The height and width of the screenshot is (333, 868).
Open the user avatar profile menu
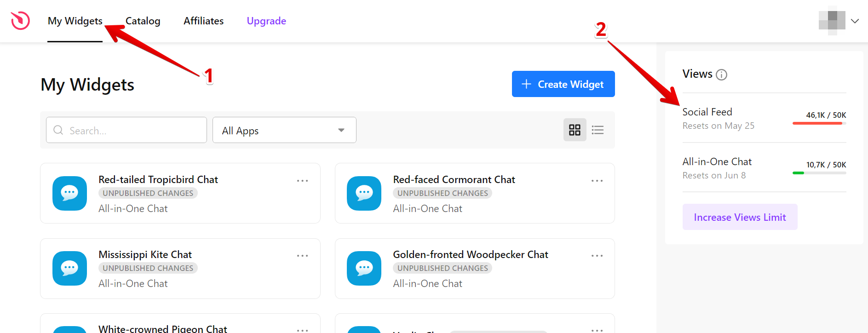[832, 21]
